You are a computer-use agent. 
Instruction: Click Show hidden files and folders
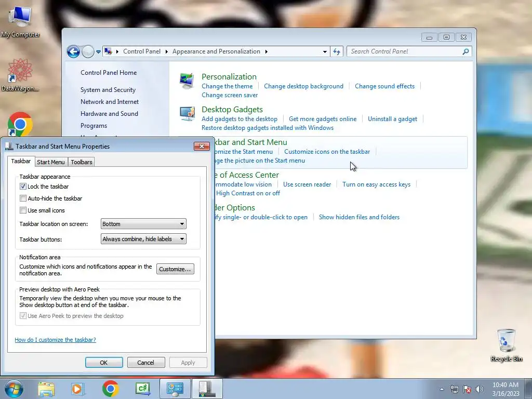(x=360, y=217)
